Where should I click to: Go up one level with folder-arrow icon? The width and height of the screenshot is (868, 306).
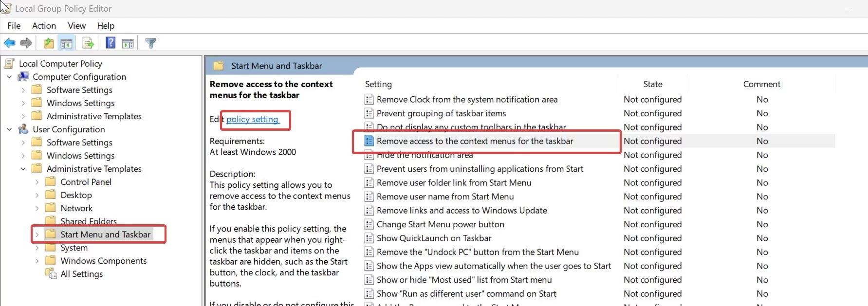coord(49,43)
